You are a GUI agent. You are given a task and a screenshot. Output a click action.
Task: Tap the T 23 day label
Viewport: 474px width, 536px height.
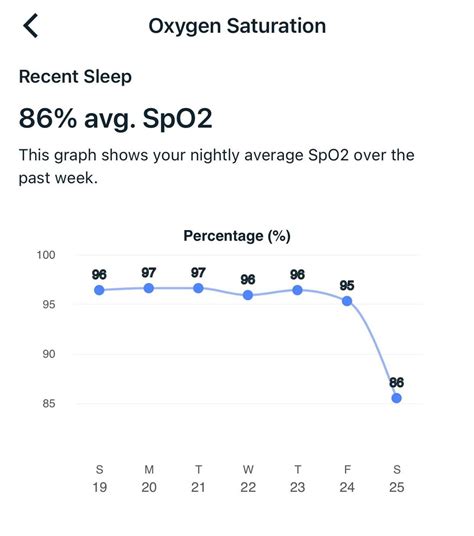[297, 479]
